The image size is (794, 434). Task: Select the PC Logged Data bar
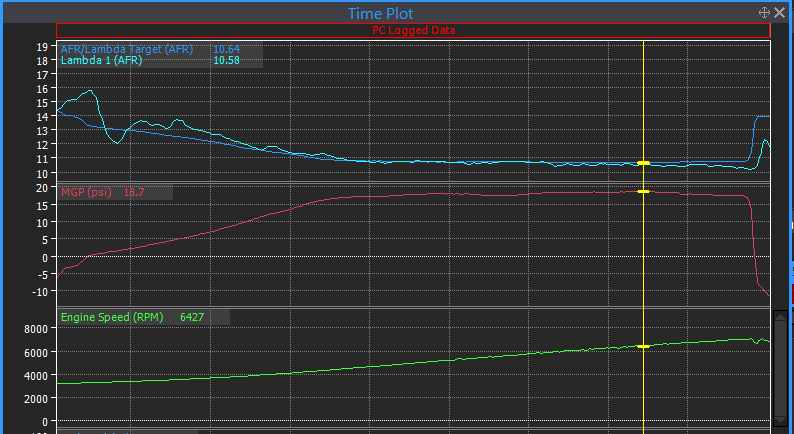click(x=413, y=30)
